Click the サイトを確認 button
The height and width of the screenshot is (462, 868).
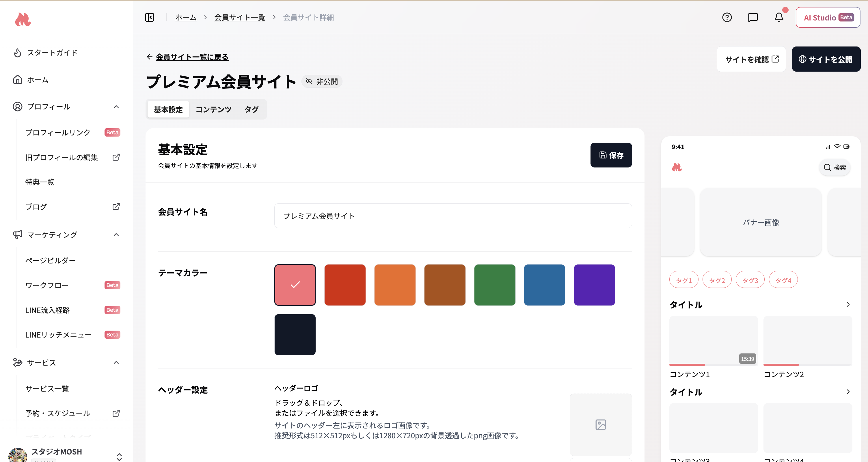tap(751, 59)
